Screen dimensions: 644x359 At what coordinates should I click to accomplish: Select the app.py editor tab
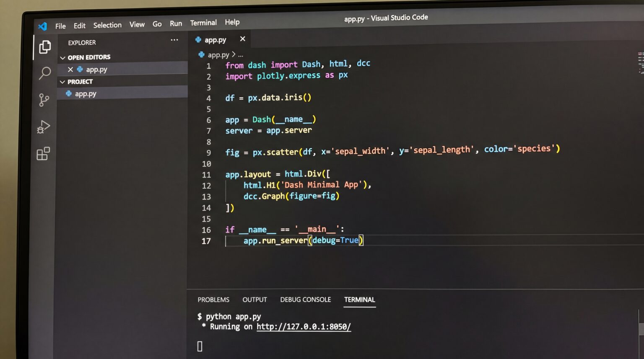pyautogui.click(x=220, y=39)
